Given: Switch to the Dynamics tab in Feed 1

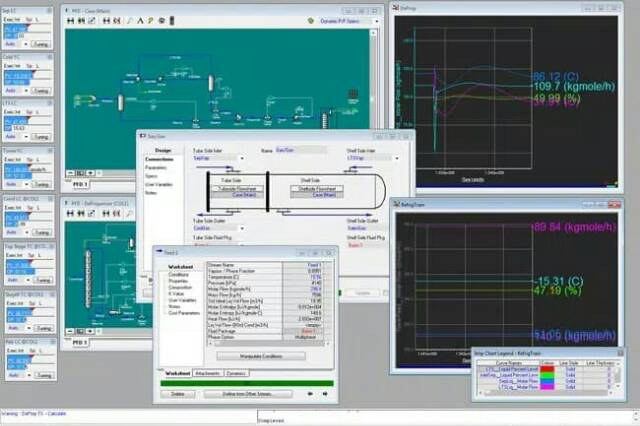Looking at the screenshot, I should pos(238,372).
